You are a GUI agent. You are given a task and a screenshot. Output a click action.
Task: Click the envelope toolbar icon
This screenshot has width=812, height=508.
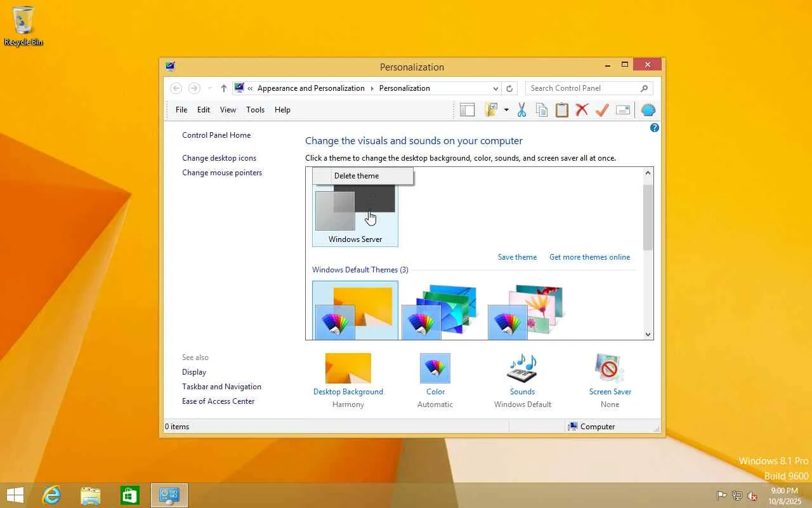tap(623, 110)
